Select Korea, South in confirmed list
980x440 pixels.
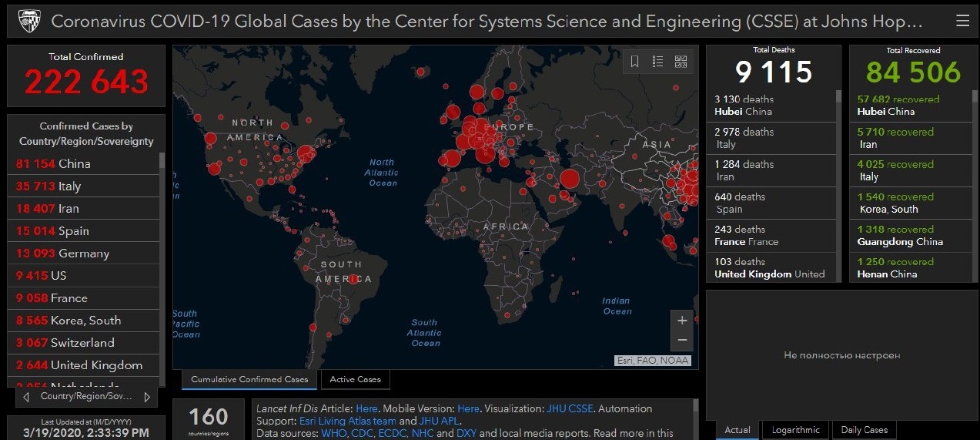[x=83, y=320]
